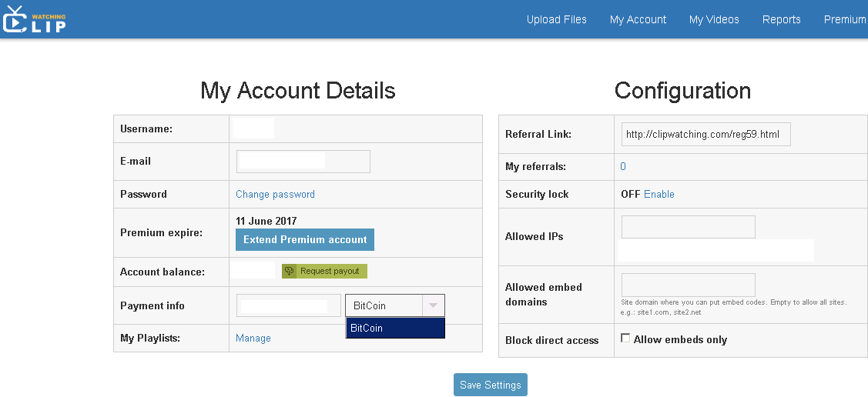Open My Videos from the top menu
Viewport: 868px width, 397px height.
(713, 19)
